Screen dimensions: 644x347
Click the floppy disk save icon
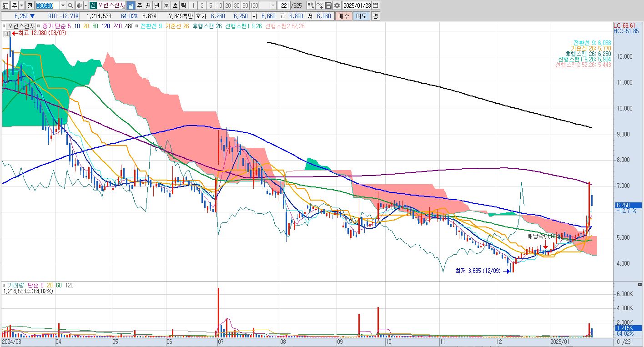click(x=328, y=5)
